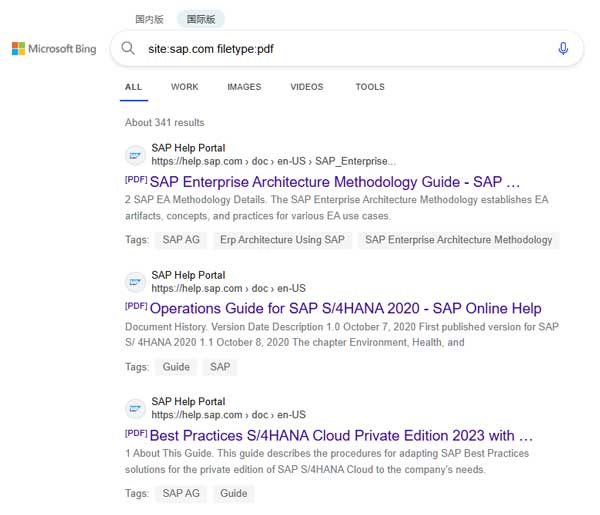Click into the search query input field
Screen dimensions: 600x515
click(x=340, y=48)
